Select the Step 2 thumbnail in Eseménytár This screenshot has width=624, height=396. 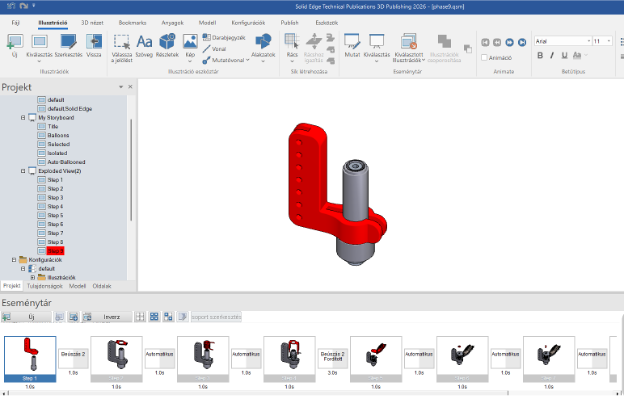(116, 359)
